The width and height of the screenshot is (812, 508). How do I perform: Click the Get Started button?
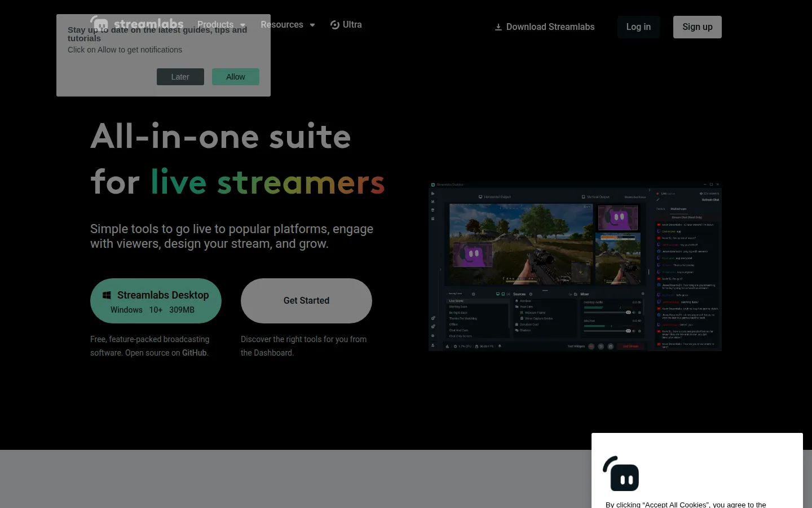coord(306,301)
